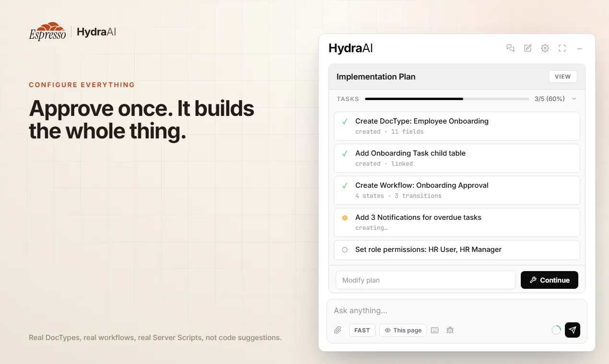This screenshot has width=609, height=364.
Task: Click the check beside Onboarding Task child table
Action: tap(344, 154)
